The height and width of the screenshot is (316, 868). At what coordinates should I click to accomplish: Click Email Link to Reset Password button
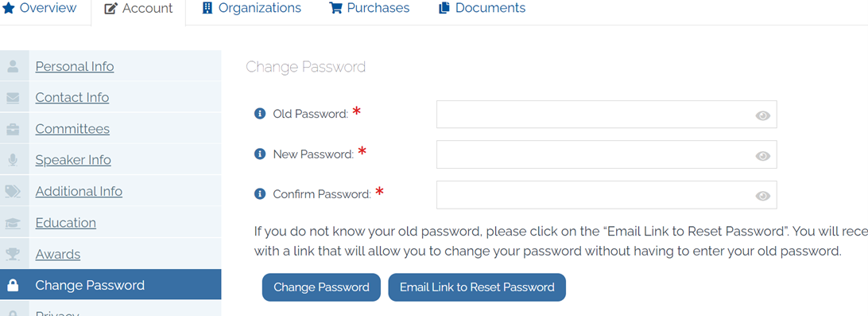coord(477,287)
